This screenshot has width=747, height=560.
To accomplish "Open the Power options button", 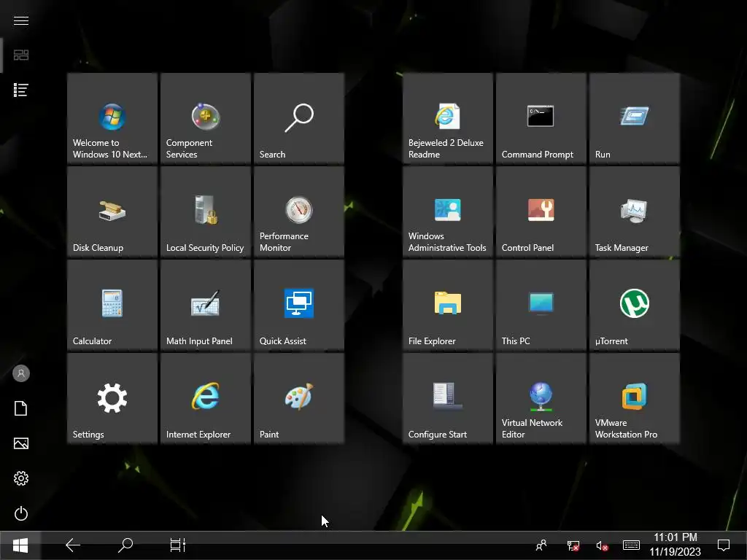I will 21,513.
